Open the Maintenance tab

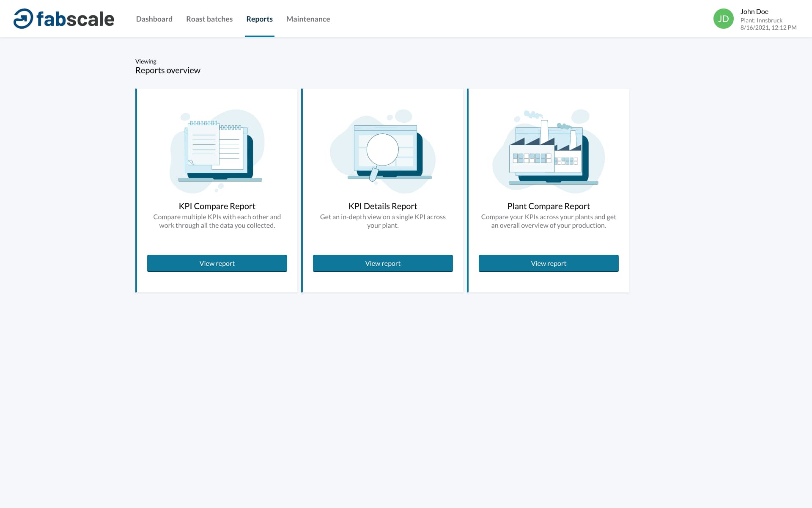tap(308, 19)
